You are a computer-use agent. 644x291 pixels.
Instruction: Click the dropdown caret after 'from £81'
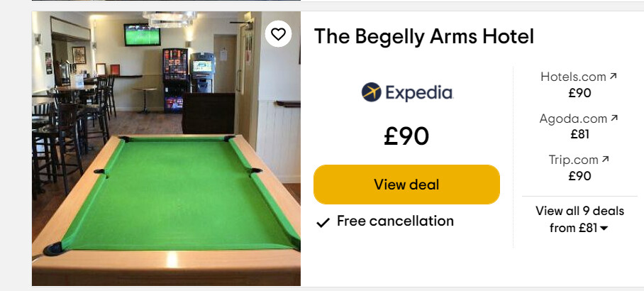pyautogui.click(x=604, y=229)
